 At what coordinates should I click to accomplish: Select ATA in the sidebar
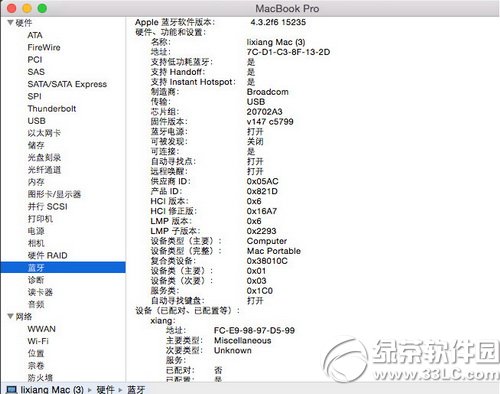click(x=35, y=35)
